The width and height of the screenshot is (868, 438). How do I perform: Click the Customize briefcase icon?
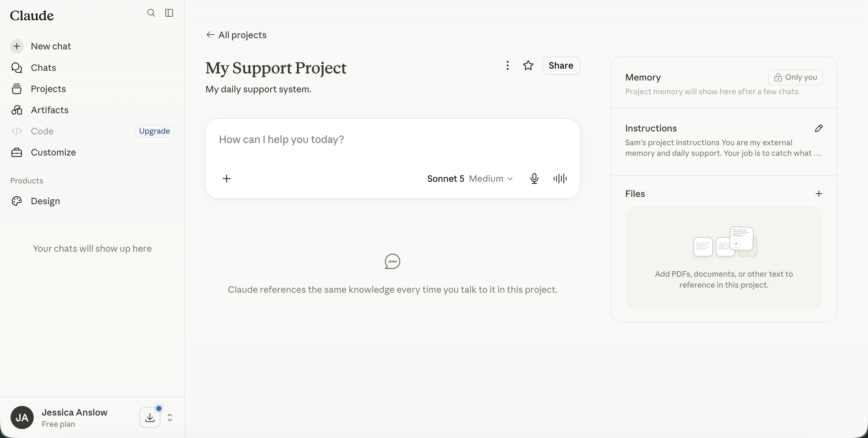coord(16,153)
